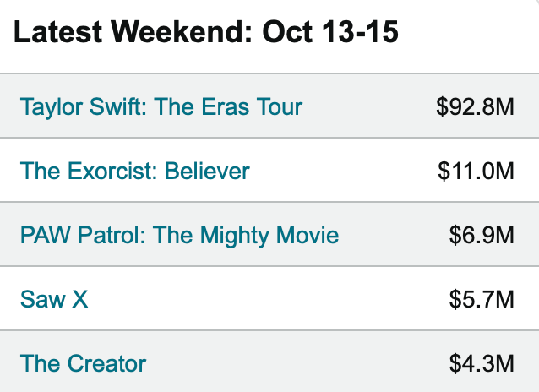Click the words Mighty Movie in PAW Patrol link
Image resolution: width=539 pixels, height=392 pixels.
click(269, 236)
